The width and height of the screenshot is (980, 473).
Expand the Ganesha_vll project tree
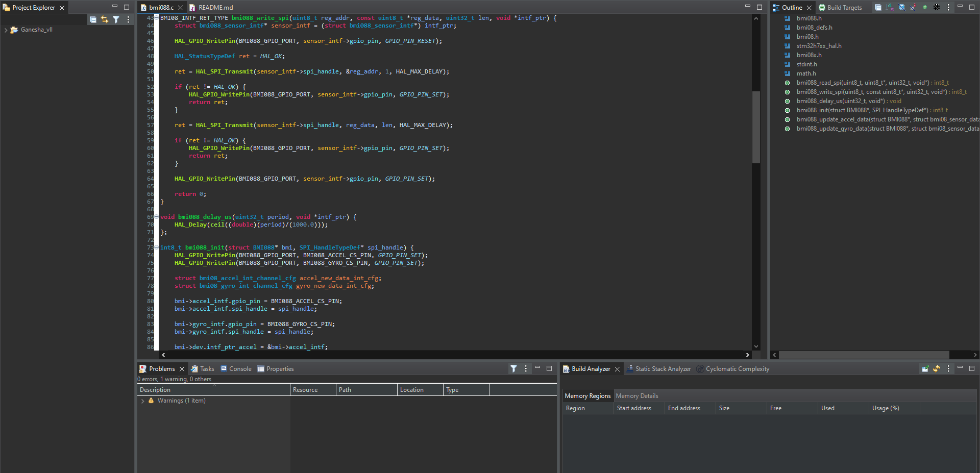6,30
